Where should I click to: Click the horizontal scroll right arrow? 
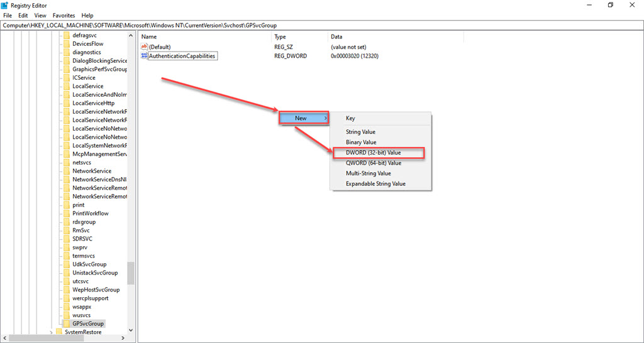click(x=123, y=339)
